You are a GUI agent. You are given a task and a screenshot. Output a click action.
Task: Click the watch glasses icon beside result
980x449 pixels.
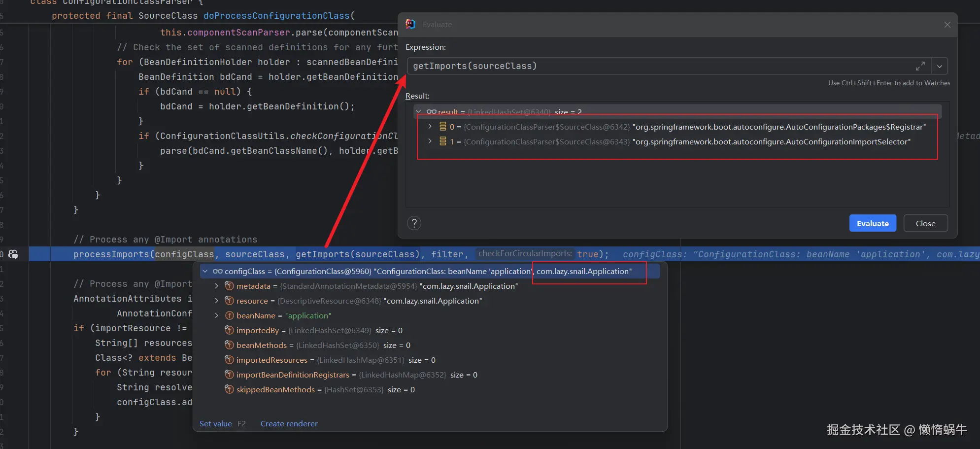tap(431, 112)
